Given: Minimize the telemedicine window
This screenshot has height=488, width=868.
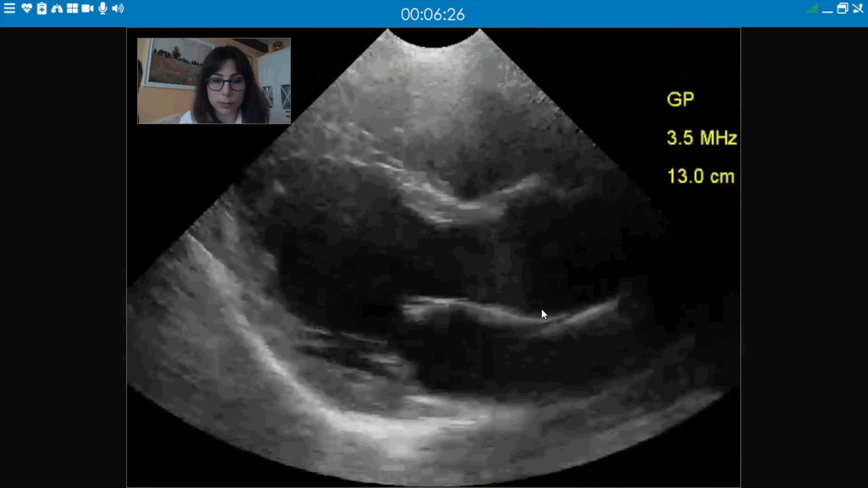Looking at the screenshot, I should pyautogui.click(x=827, y=11).
